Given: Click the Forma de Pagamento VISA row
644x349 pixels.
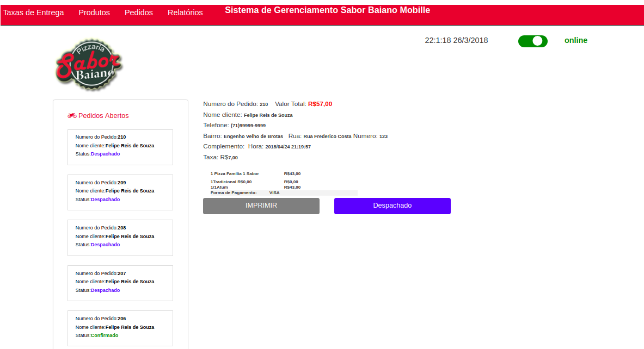Looking at the screenshot, I should pyautogui.click(x=245, y=192).
